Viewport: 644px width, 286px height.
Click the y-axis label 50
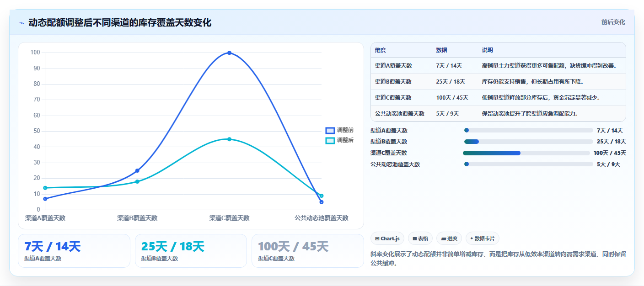tap(37, 131)
